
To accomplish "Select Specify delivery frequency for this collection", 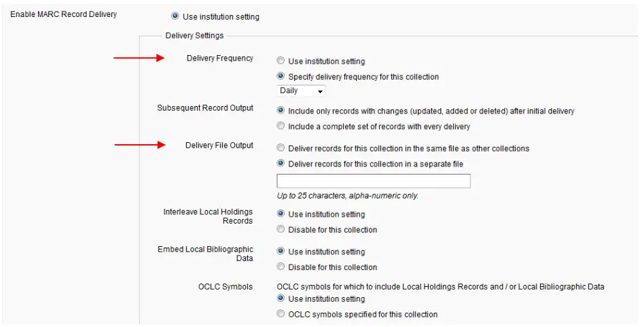I will coord(281,77).
